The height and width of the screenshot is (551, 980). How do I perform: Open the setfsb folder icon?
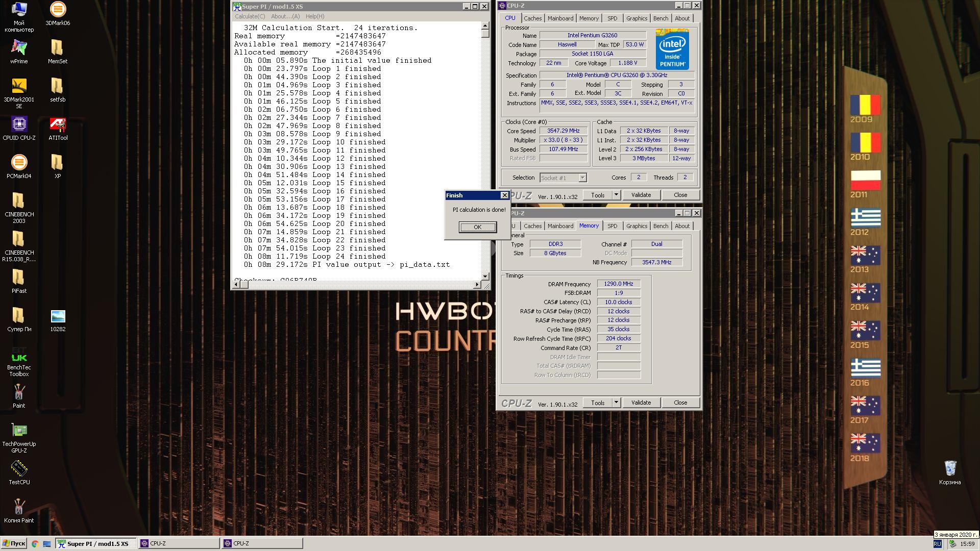click(58, 90)
